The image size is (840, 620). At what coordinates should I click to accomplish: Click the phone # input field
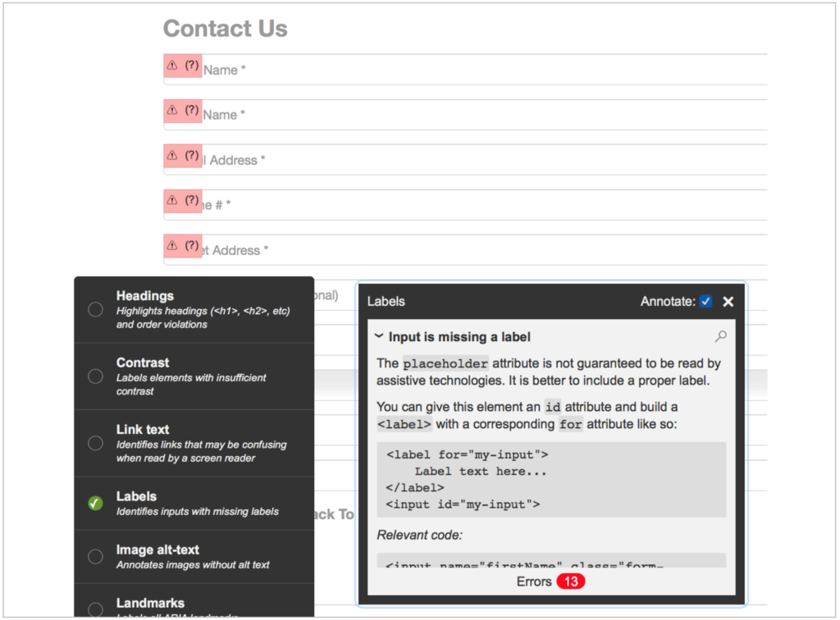465,204
